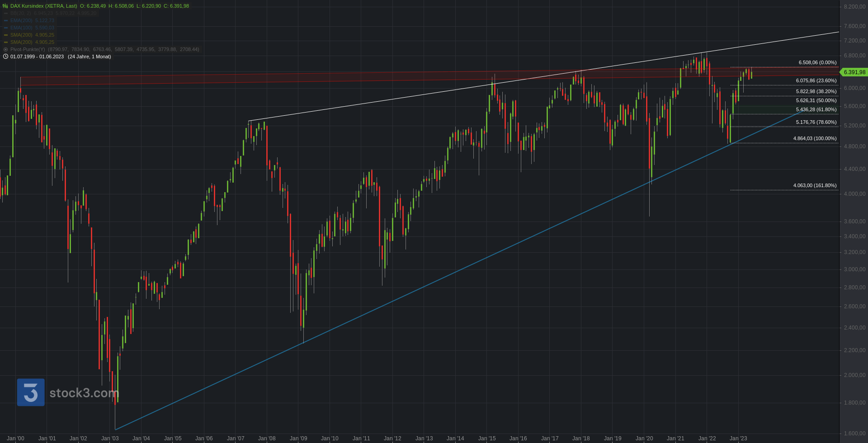Click the stock3 logo square
868x443 pixels.
coord(31,392)
